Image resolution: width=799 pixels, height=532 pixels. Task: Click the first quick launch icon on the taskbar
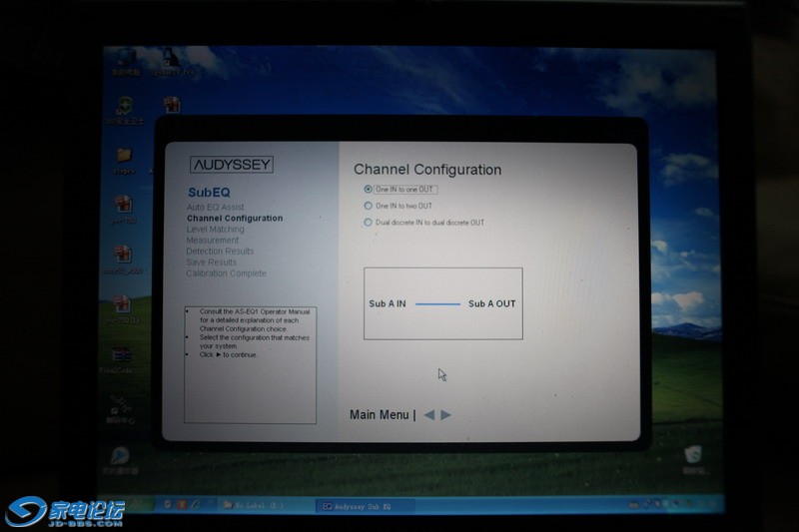coord(167,504)
